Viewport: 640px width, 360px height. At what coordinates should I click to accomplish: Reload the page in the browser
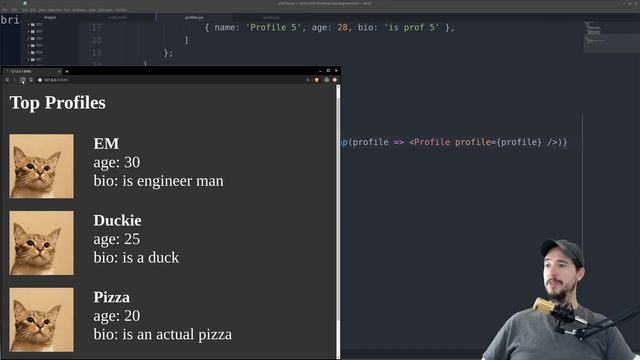[23, 80]
